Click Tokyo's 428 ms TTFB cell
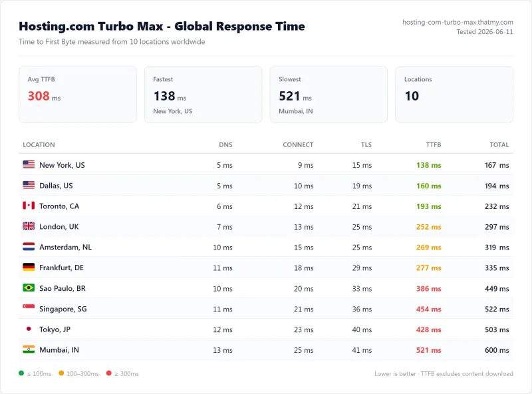This screenshot has height=394, width=532. point(429,329)
